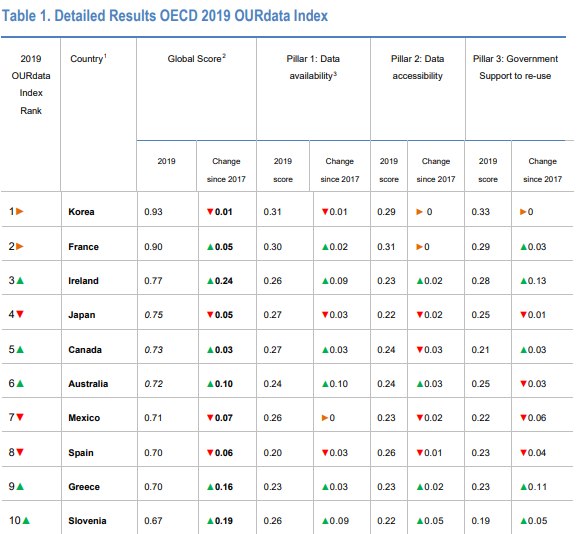
Task: Click Spain's Pillar 1 score 0.20
Action: pyautogui.click(x=273, y=453)
